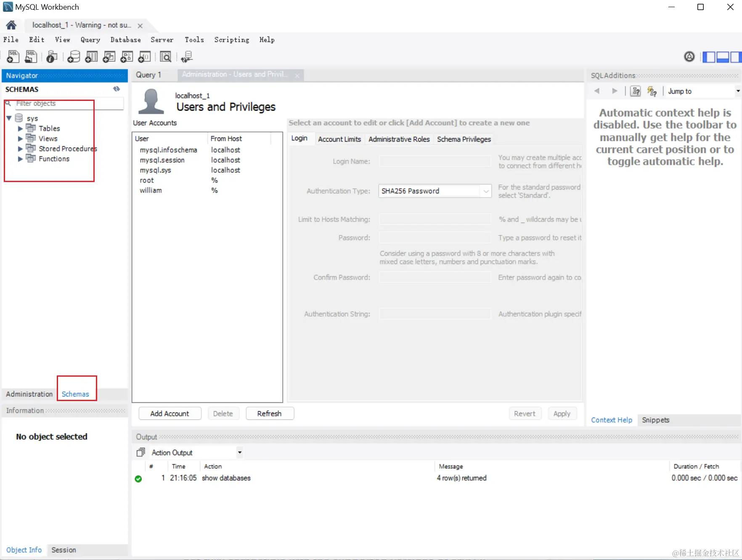Switch to the Schema Privileges tab

pyautogui.click(x=464, y=139)
